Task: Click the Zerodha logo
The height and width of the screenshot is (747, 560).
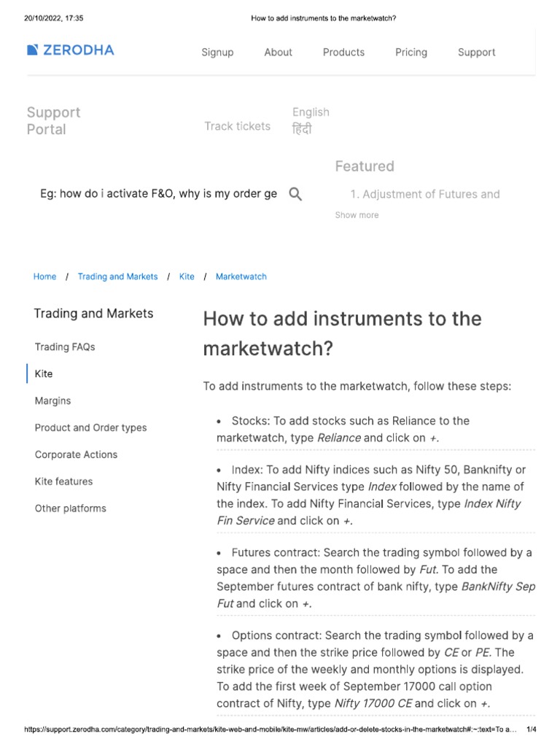Action: click(x=71, y=50)
